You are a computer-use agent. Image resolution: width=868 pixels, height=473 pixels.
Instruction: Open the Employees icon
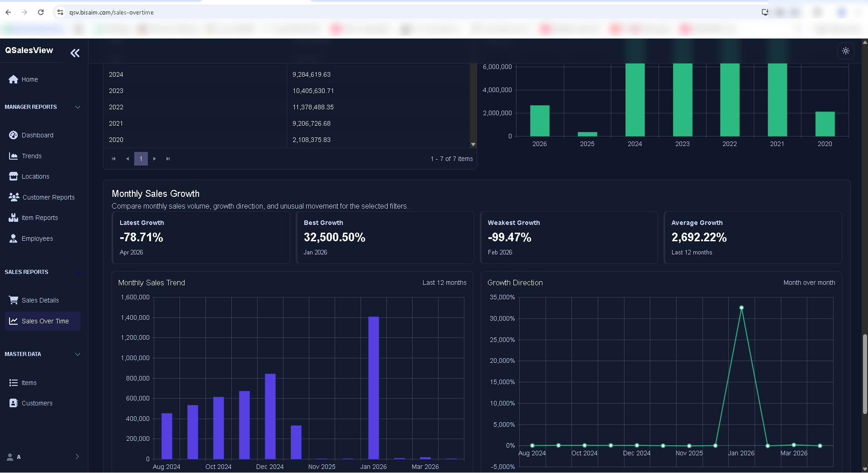(x=14, y=239)
